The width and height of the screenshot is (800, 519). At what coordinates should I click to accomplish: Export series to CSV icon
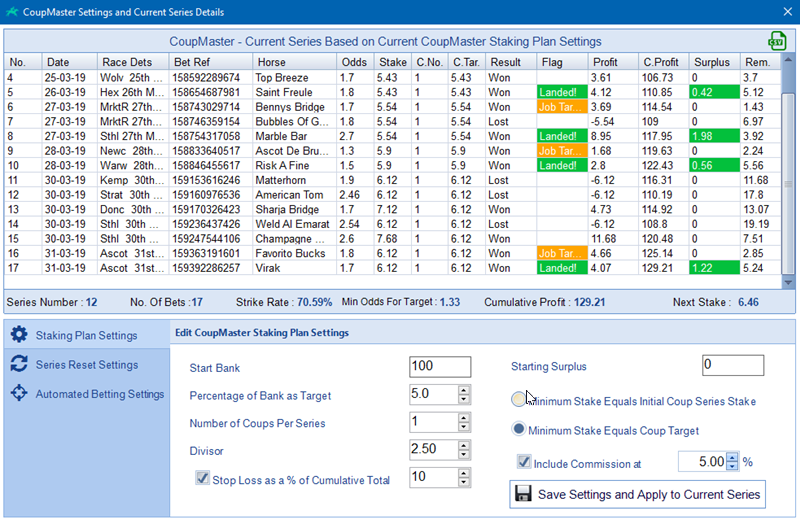click(x=777, y=41)
